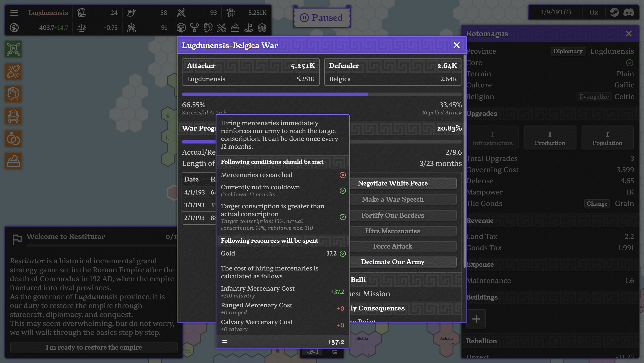644x363 pixels.
Task: Open the throne chair sidebar icon
Action: pyautogui.click(x=13, y=116)
